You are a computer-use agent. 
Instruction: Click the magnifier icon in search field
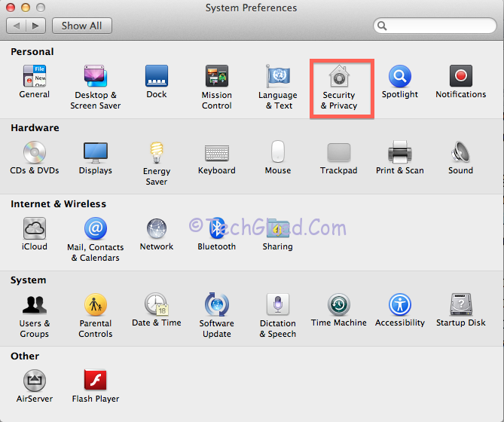click(x=382, y=26)
